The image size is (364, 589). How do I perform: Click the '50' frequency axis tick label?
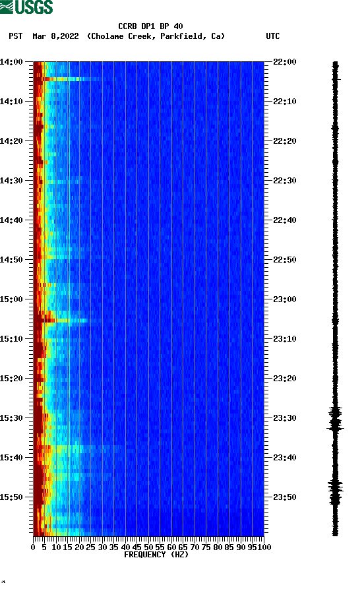[148, 547]
